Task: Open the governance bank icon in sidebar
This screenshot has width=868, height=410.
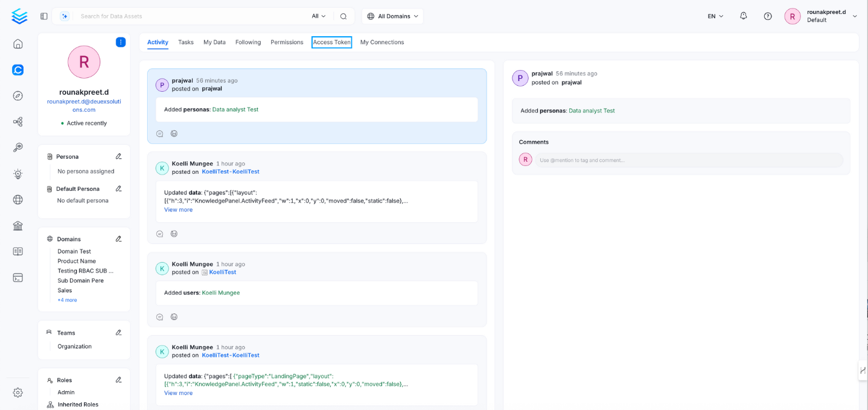Action: pyautogui.click(x=18, y=225)
